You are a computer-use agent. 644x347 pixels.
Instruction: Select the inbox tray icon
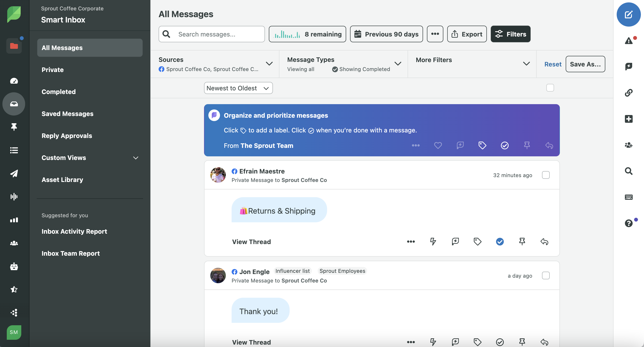(14, 104)
